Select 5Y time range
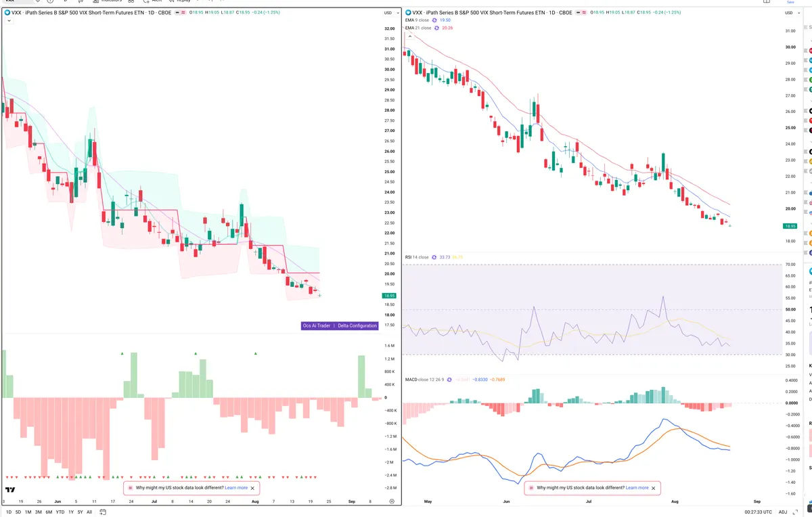The height and width of the screenshot is (517, 812). tap(80, 512)
